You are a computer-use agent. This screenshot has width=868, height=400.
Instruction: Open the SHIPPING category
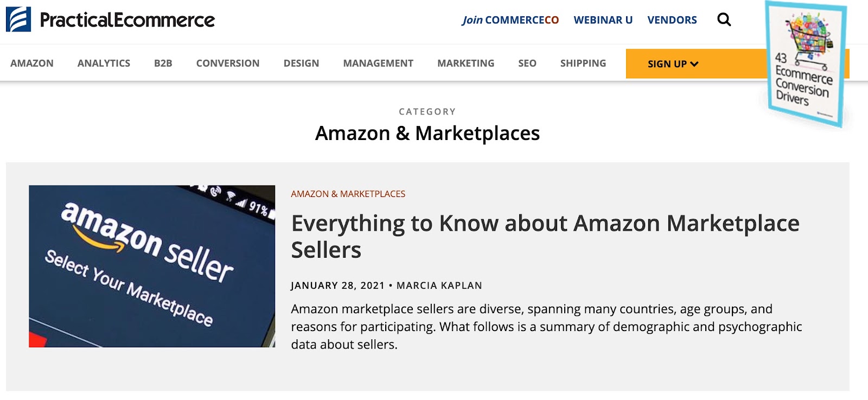point(583,64)
